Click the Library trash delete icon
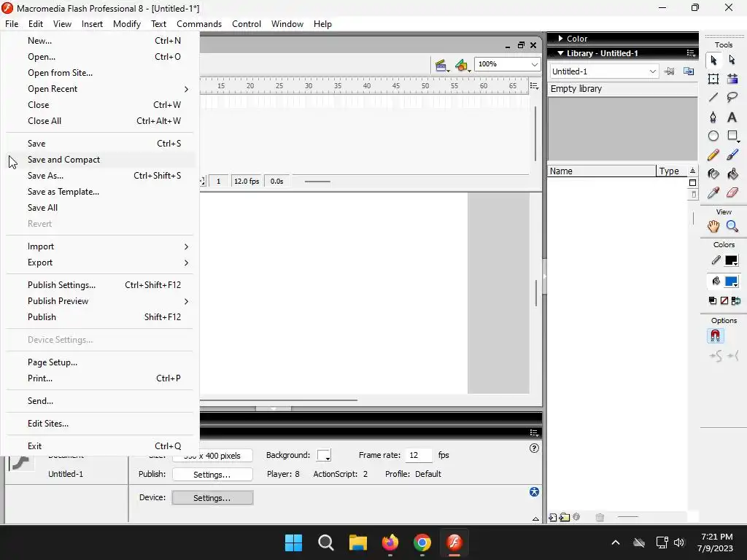This screenshot has width=747, height=560. [x=600, y=517]
